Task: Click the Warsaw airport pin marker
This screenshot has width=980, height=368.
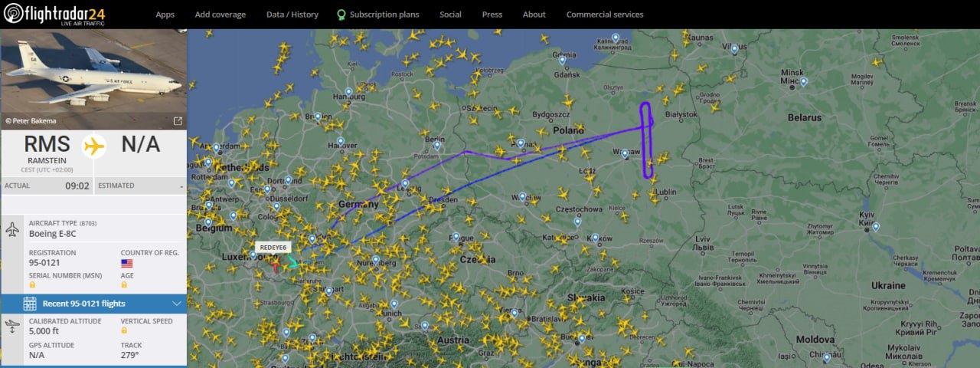Action: coord(626,154)
